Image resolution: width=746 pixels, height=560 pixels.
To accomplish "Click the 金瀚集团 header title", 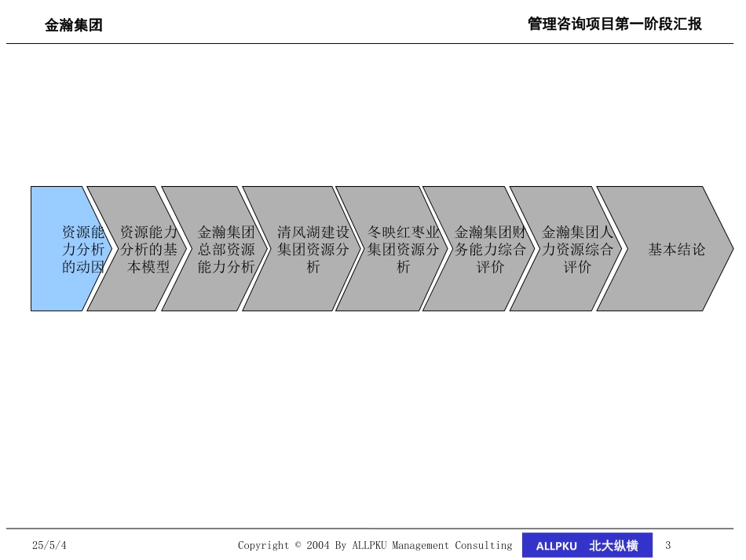I will click(74, 25).
